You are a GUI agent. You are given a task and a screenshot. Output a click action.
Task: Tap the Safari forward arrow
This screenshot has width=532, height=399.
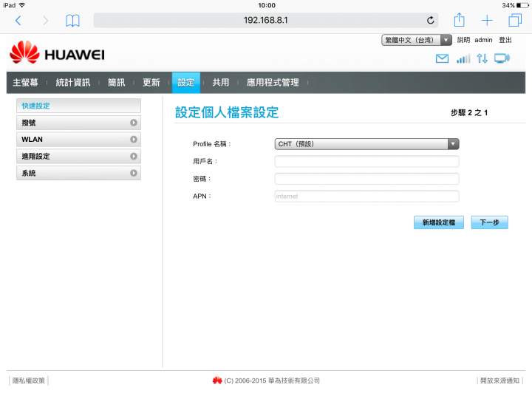pos(46,21)
